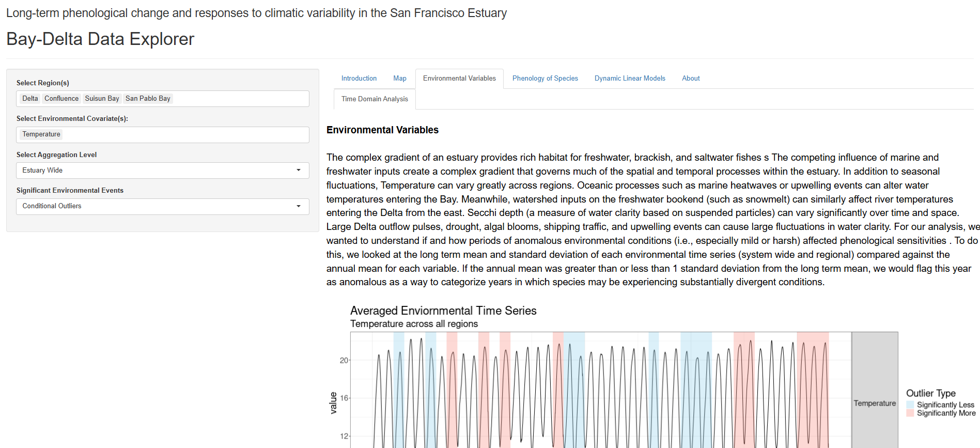Click the Significantly More legend swatch

[x=910, y=413]
